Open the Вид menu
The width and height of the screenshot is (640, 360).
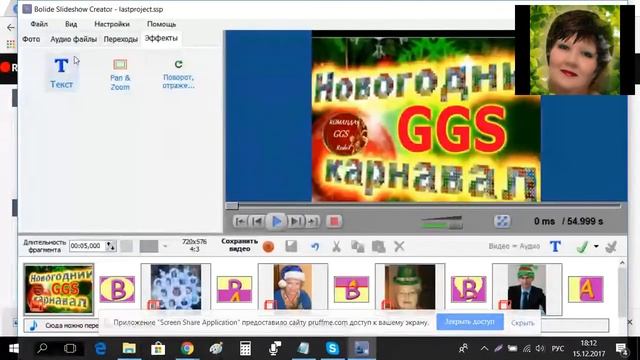click(x=71, y=24)
